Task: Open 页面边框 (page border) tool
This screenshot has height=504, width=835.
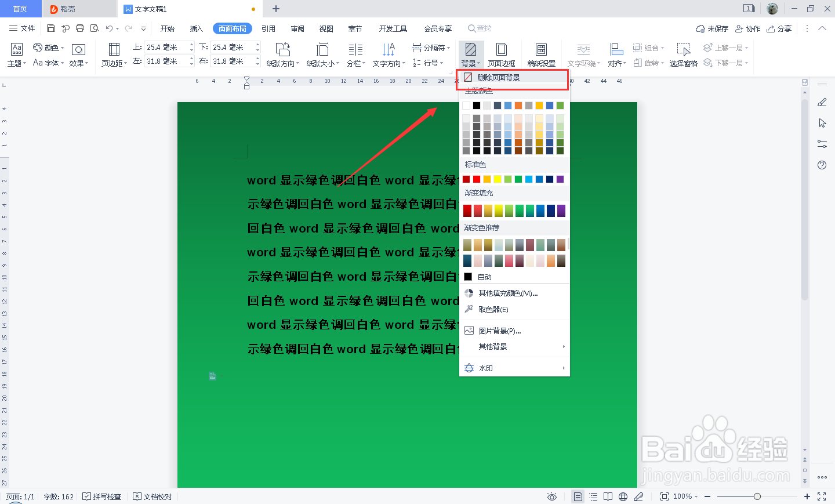Action: (x=502, y=55)
